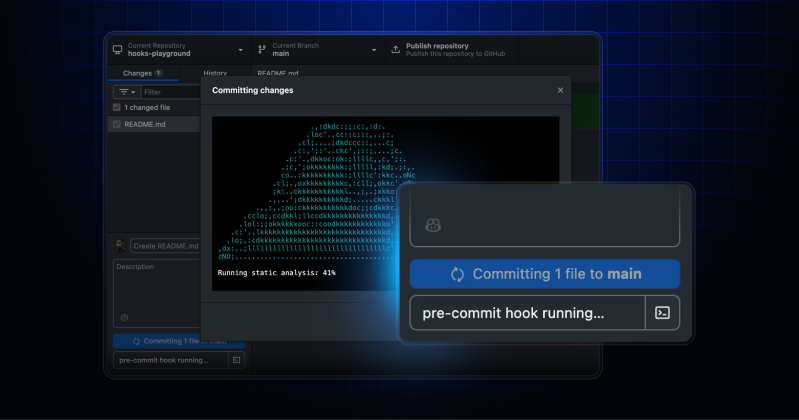Screen dimensions: 799x420
Task: Click the user avatar next to commit summary
Action: click(120, 246)
